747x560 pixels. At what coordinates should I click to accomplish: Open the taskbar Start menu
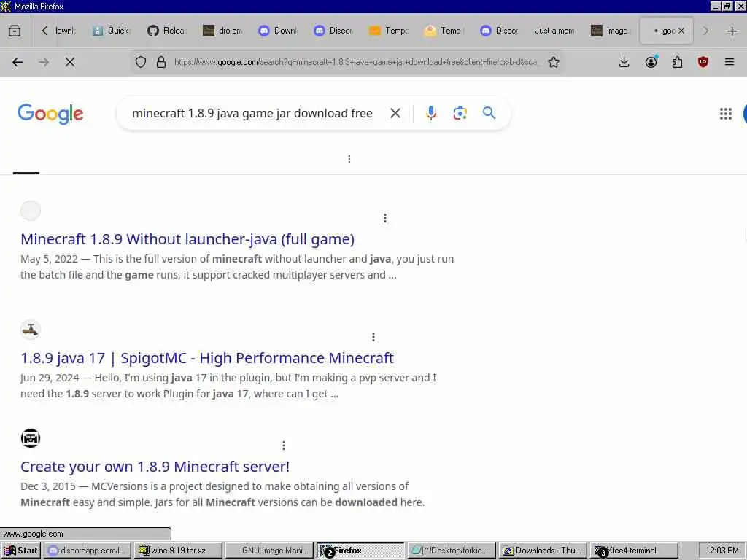21,551
